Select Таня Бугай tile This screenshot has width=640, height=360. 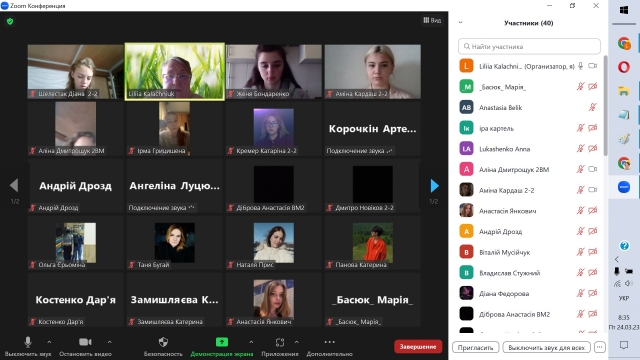pos(175,242)
